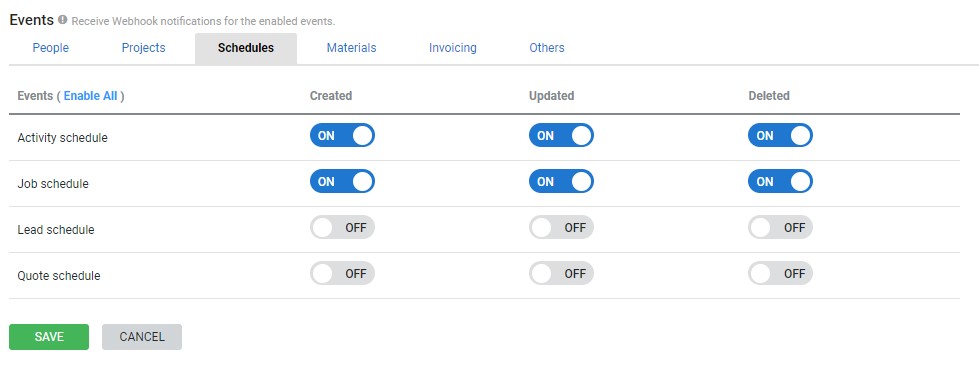Viewport: 979px width, 367px height.
Task: Toggle Activity schedule Deleted switch off
Action: (780, 135)
